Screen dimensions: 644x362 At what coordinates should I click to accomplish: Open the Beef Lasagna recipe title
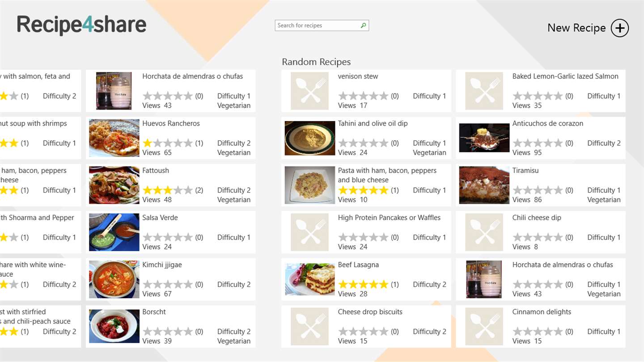pyautogui.click(x=358, y=265)
